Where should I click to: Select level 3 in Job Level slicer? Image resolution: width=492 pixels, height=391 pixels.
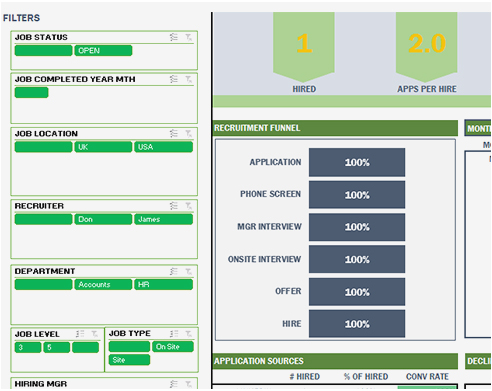tap(28, 347)
